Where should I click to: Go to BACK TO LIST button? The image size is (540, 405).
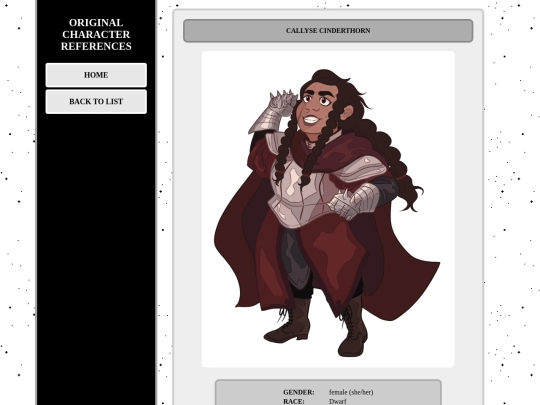96,102
